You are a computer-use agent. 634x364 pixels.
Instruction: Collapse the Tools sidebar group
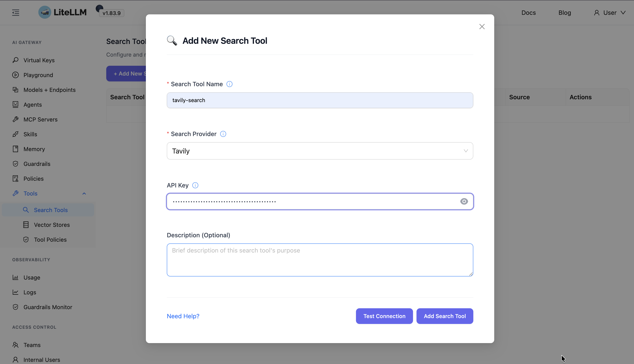click(x=84, y=194)
